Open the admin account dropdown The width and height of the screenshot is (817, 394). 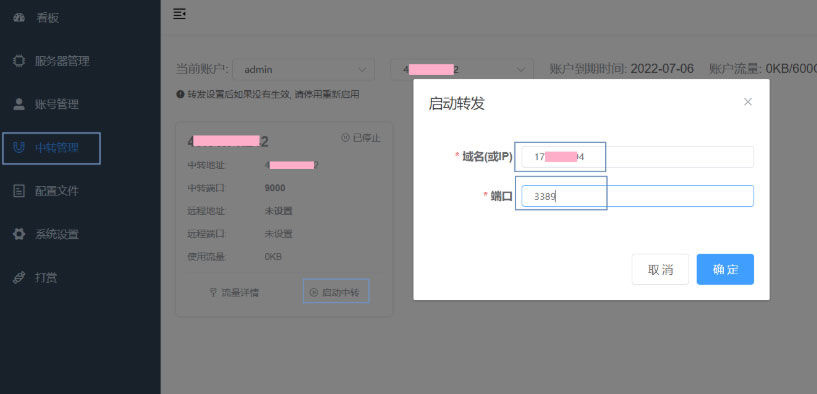click(x=303, y=69)
